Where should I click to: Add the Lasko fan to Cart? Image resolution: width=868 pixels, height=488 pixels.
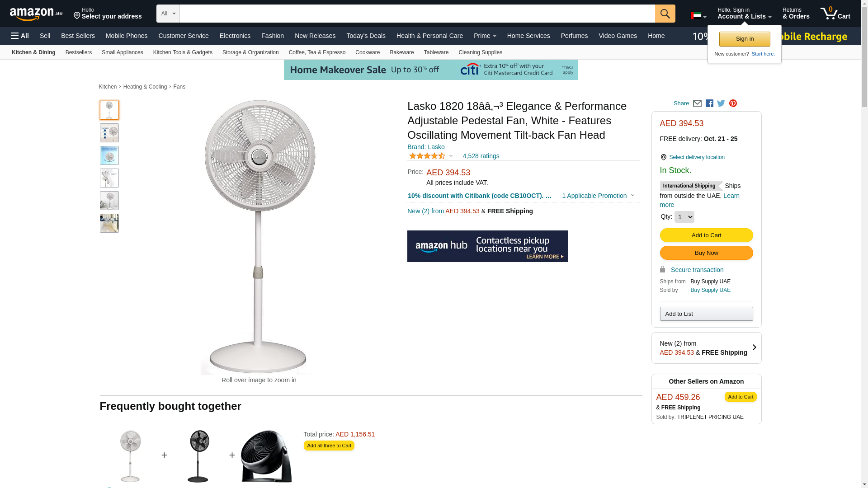pyautogui.click(x=706, y=235)
